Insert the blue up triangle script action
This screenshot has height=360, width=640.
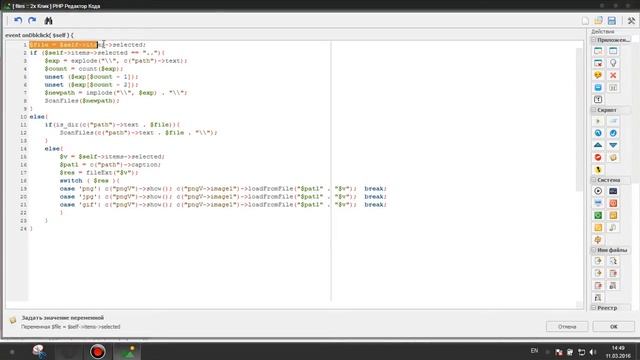tap(598, 145)
